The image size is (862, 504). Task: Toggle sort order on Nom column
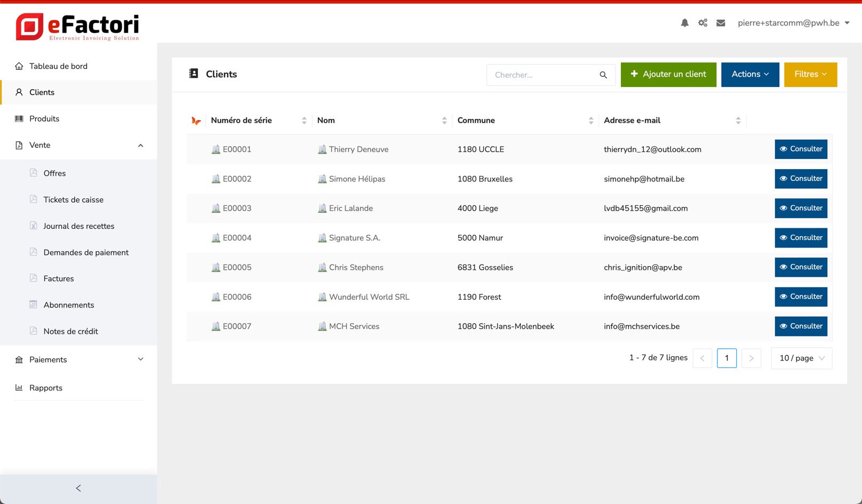(x=444, y=121)
